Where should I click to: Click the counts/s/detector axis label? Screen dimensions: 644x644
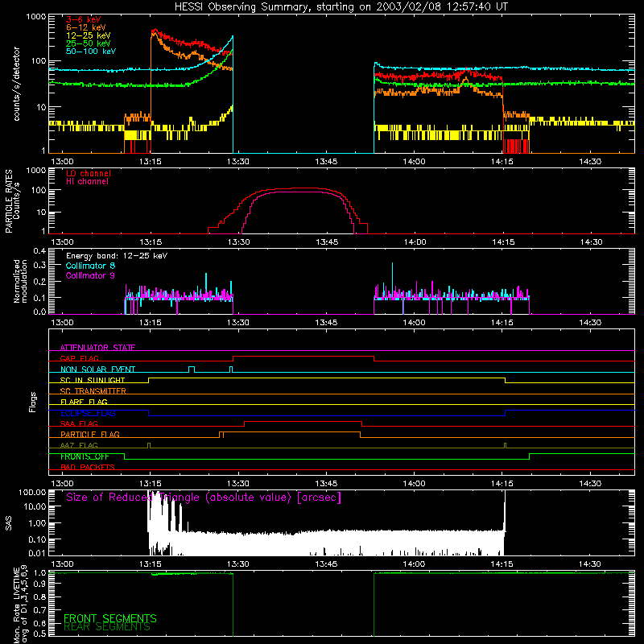point(16,84)
